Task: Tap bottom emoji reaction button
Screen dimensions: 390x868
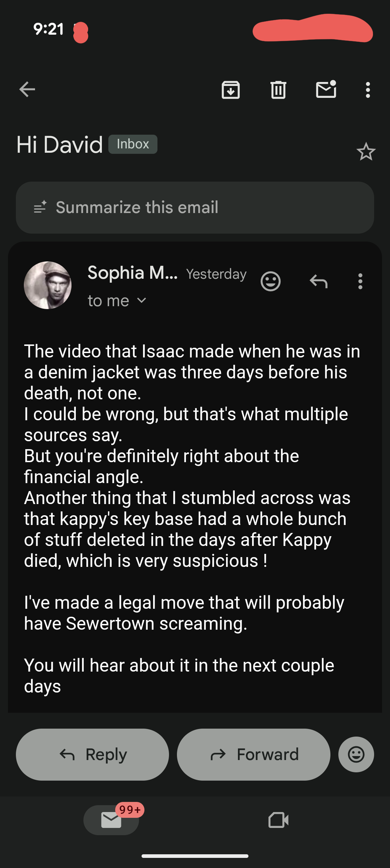Action: [356, 754]
